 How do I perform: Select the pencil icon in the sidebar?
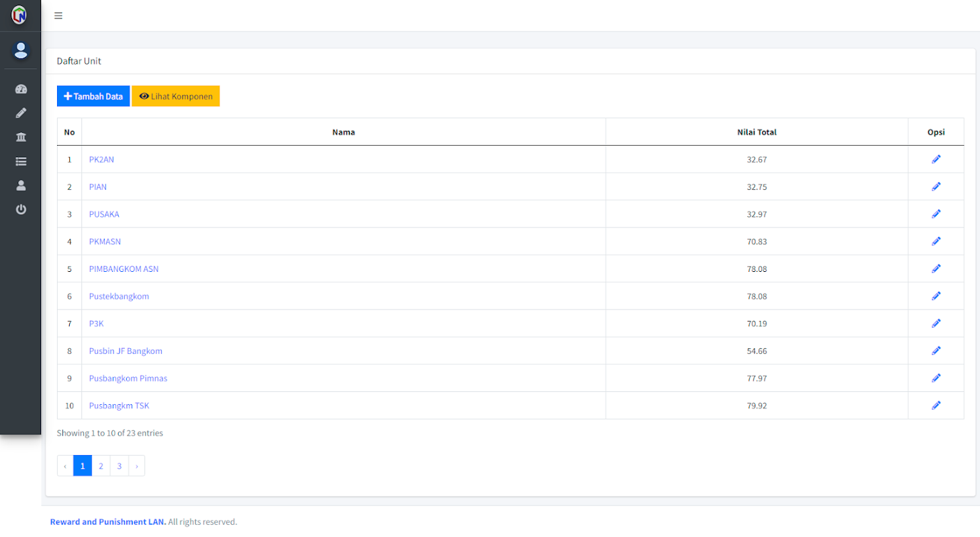pos(21,113)
